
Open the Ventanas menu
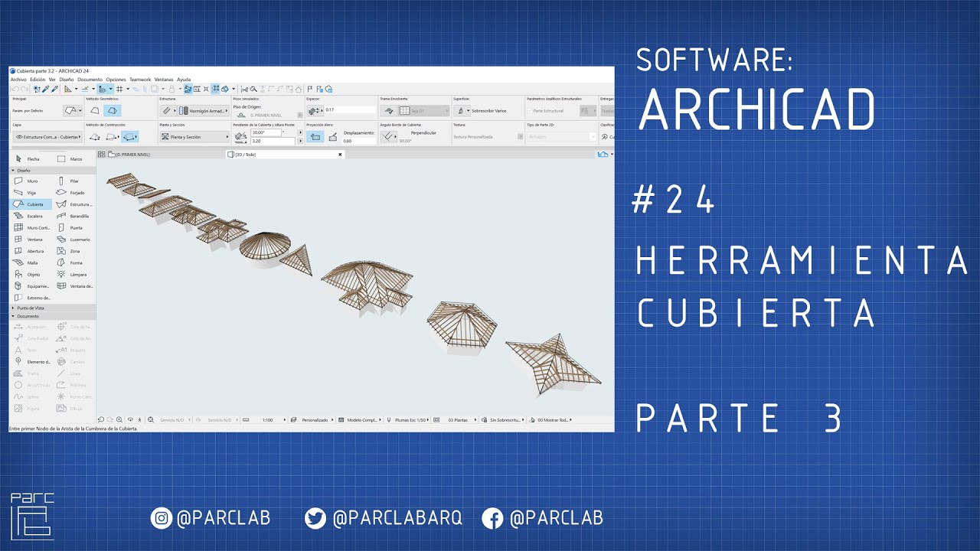tap(164, 80)
